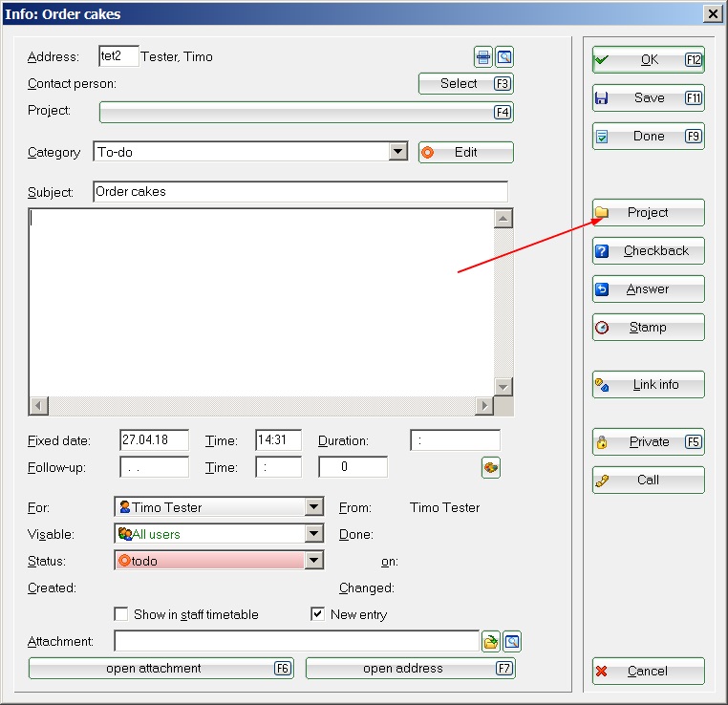The image size is (728, 705).
Task: Open the Visable All users dropdown
Action: point(313,534)
